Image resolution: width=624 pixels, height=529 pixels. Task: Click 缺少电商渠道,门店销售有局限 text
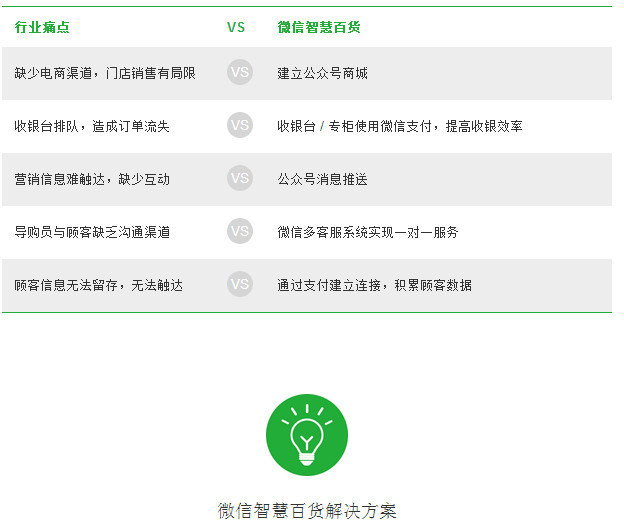(105, 73)
